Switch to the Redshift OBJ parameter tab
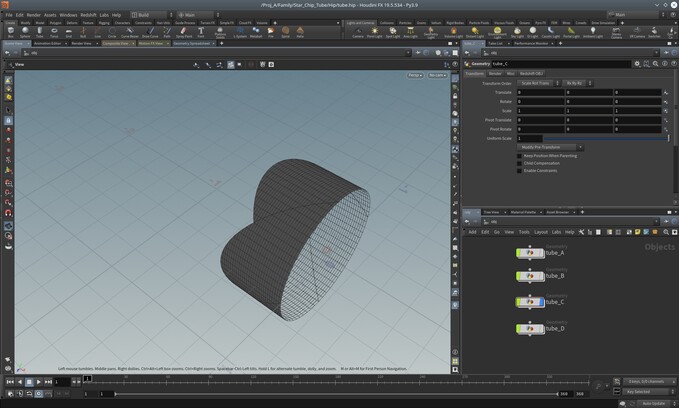The width and height of the screenshot is (679, 408). (x=531, y=74)
